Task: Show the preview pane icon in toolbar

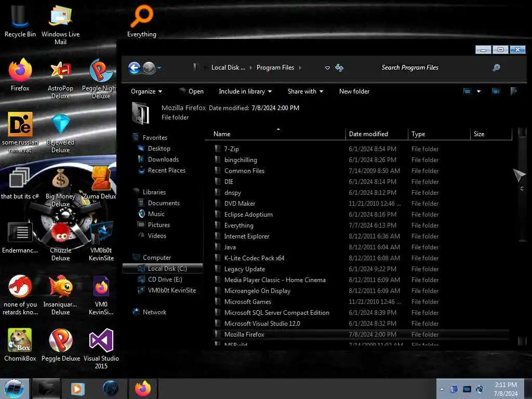Action: pos(496,91)
